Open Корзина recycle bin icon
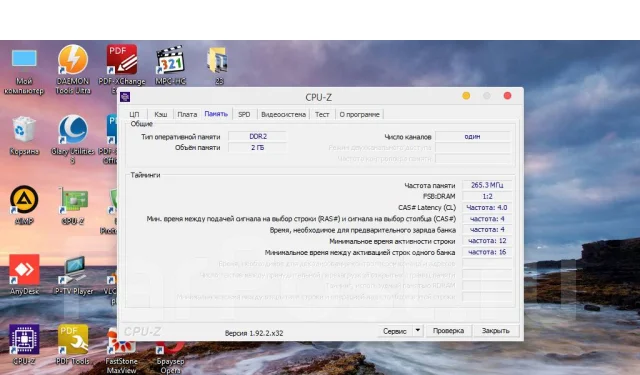 click(x=24, y=135)
